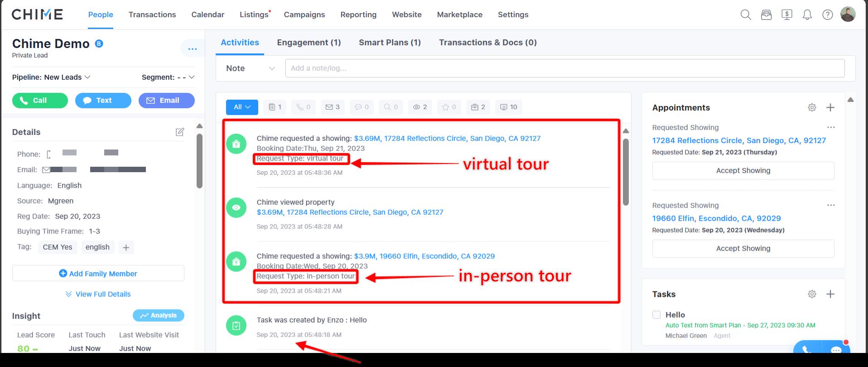
Task: Open the three-dot menu beside Chime Demo
Action: [193, 48]
